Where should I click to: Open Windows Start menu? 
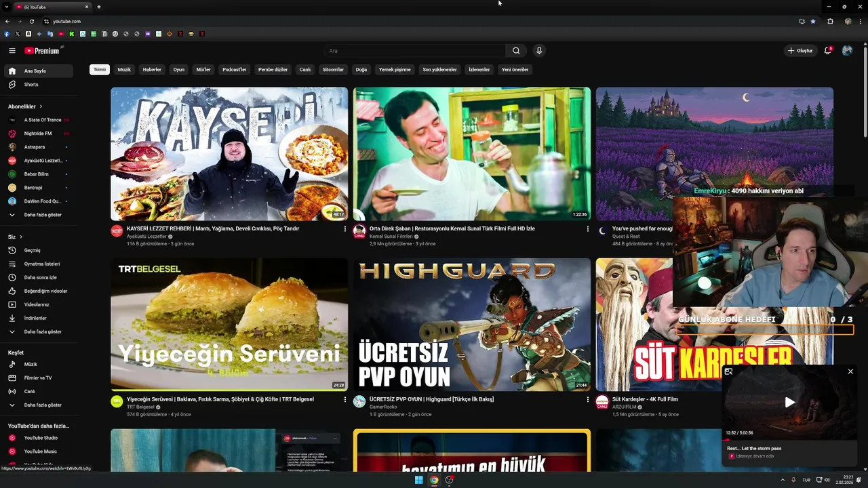pyautogui.click(x=418, y=480)
